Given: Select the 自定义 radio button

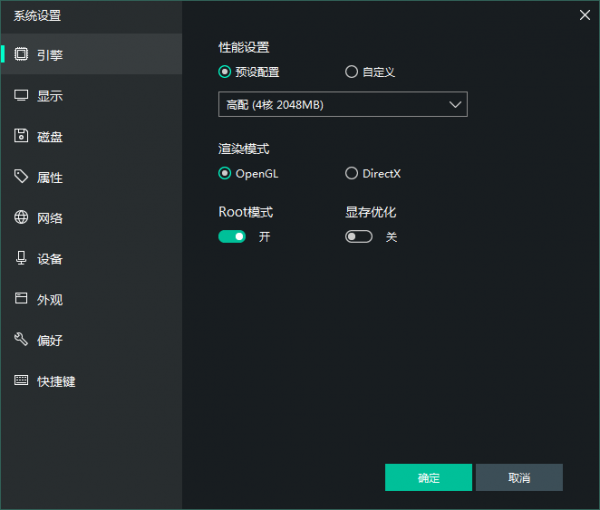Looking at the screenshot, I should click(x=351, y=72).
